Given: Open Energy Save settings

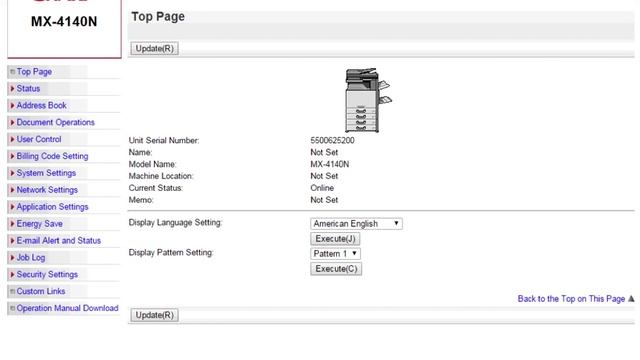Looking at the screenshot, I should pos(40,224).
